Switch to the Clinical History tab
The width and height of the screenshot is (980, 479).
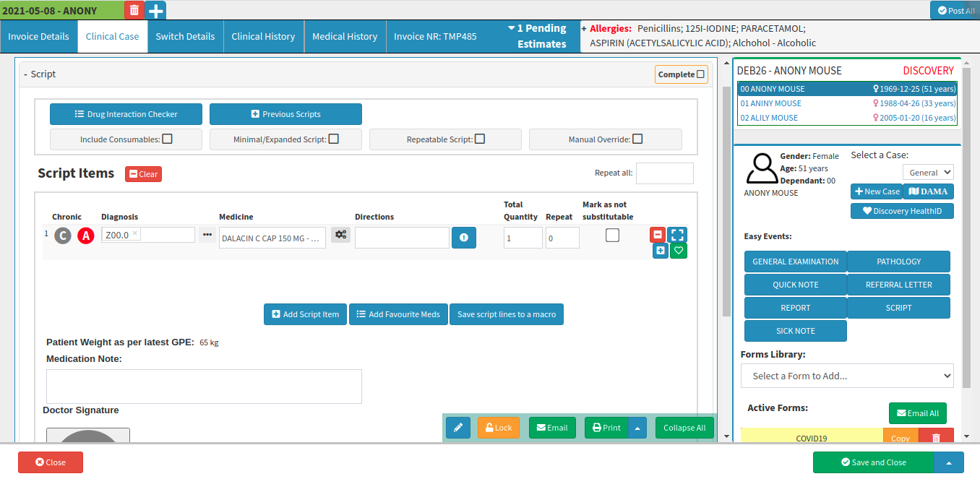263,37
